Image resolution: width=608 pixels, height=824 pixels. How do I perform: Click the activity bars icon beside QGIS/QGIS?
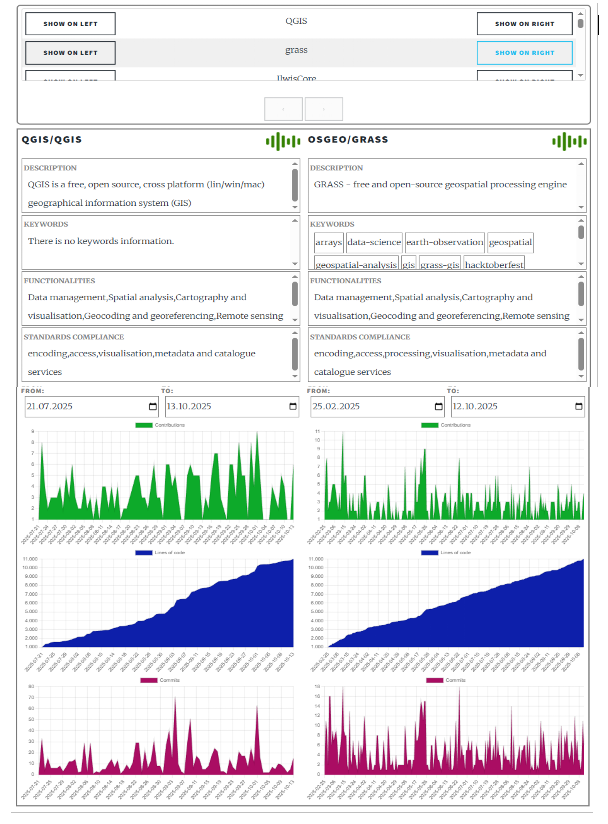click(x=282, y=141)
